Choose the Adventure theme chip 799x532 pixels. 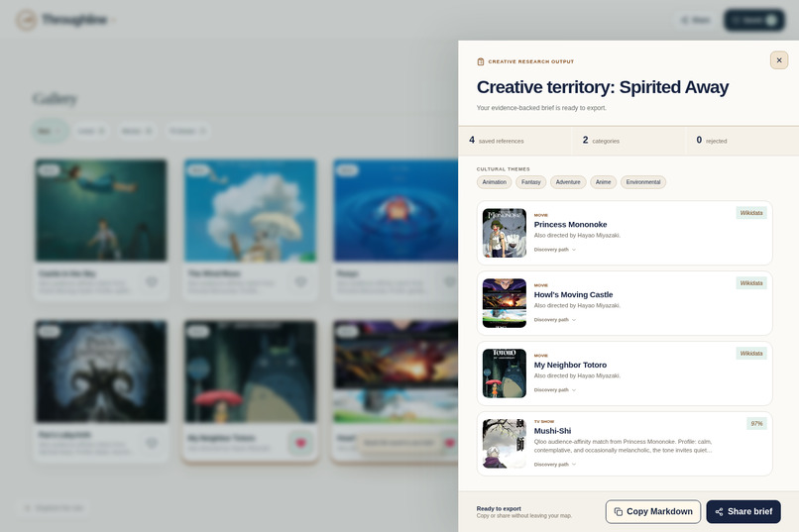568,182
